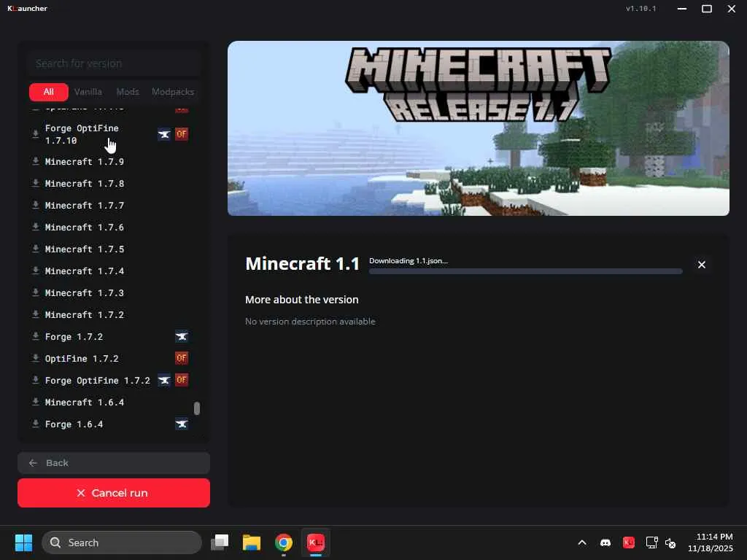Screen dimensions: 747x560
Task: Click download icon beside Forge 1.7.2
Action: [35, 337]
